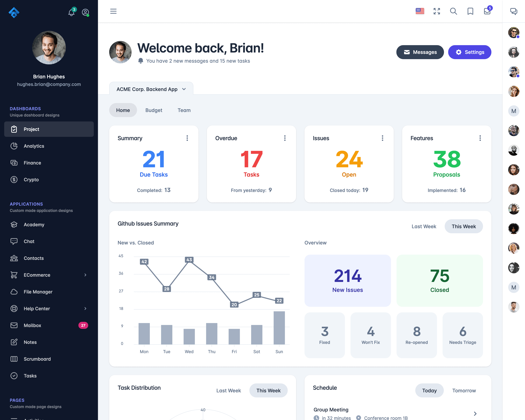Image resolution: width=525 pixels, height=420 pixels.
Task: Navigate to Scrumboard
Action: (37, 359)
